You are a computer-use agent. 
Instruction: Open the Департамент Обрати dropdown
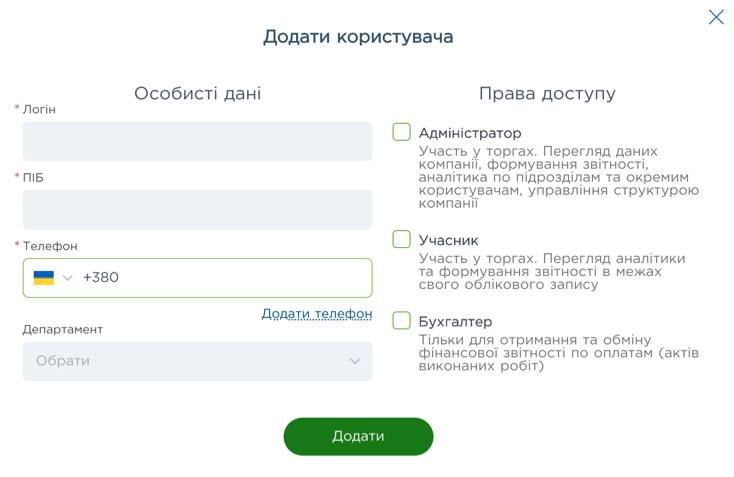click(190, 361)
